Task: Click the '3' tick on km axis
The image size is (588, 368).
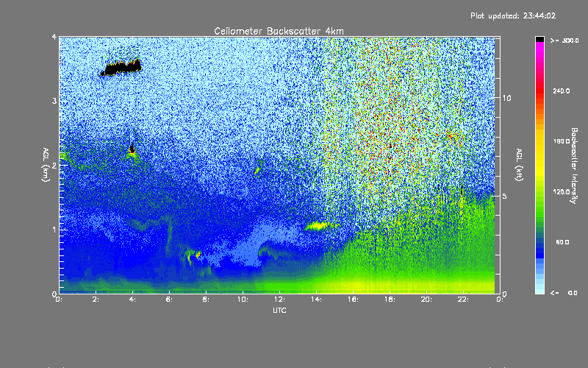Action: 54,101
